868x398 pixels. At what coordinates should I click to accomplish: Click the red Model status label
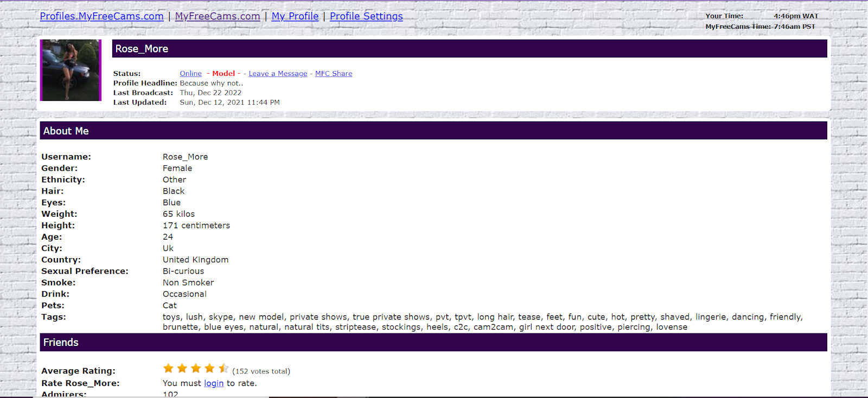click(x=224, y=74)
